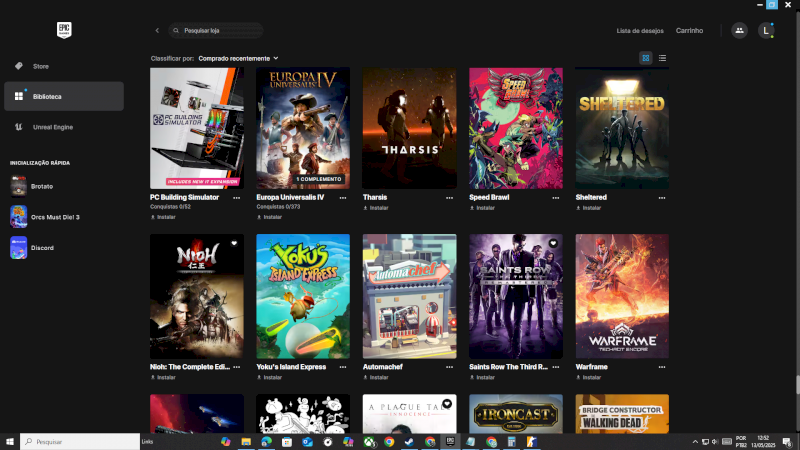
Task: Open Automachef options menu
Action: (449, 367)
